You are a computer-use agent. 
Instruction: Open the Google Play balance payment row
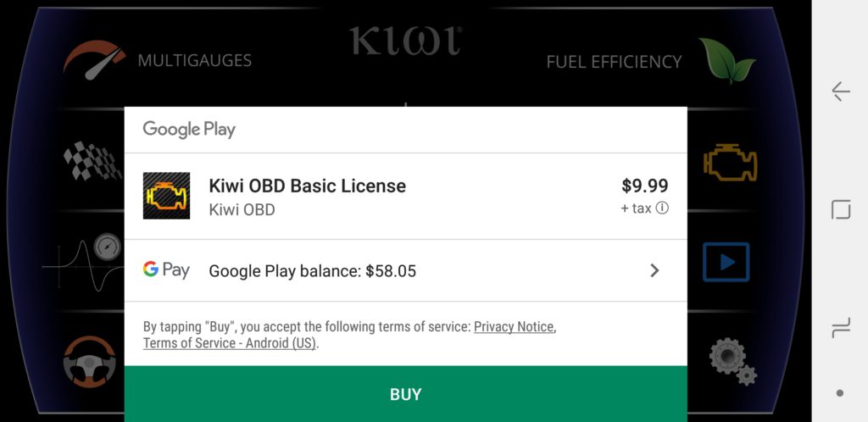click(x=406, y=270)
